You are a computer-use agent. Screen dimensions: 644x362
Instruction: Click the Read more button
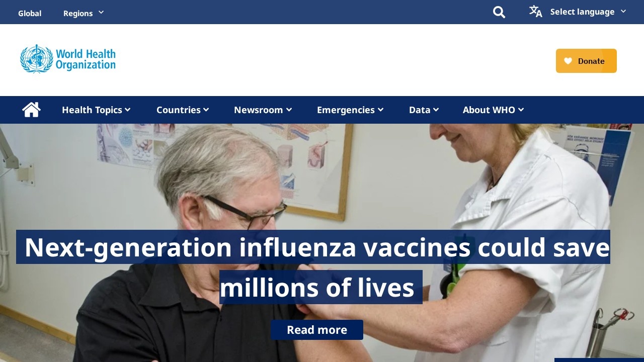(317, 330)
